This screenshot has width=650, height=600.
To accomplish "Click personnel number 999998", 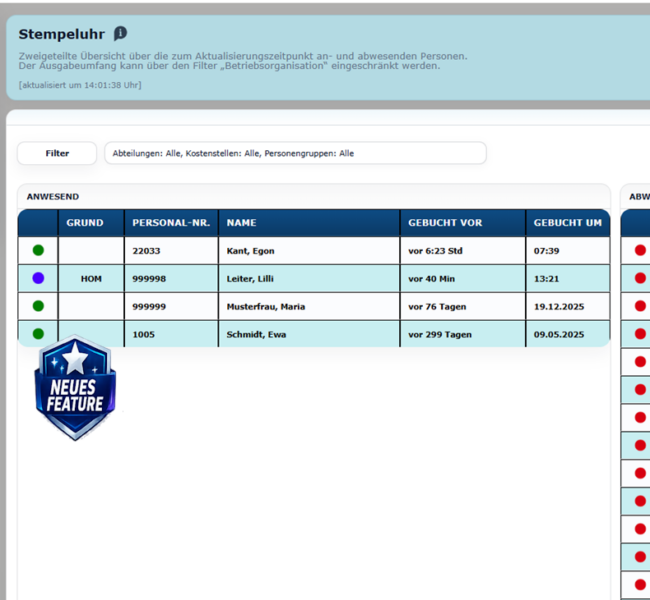I will (x=149, y=279).
